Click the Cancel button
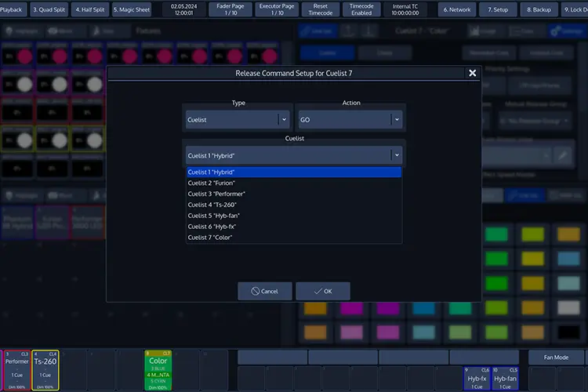Image resolution: width=588 pixels, height=392 pixels. click(265, 291)
